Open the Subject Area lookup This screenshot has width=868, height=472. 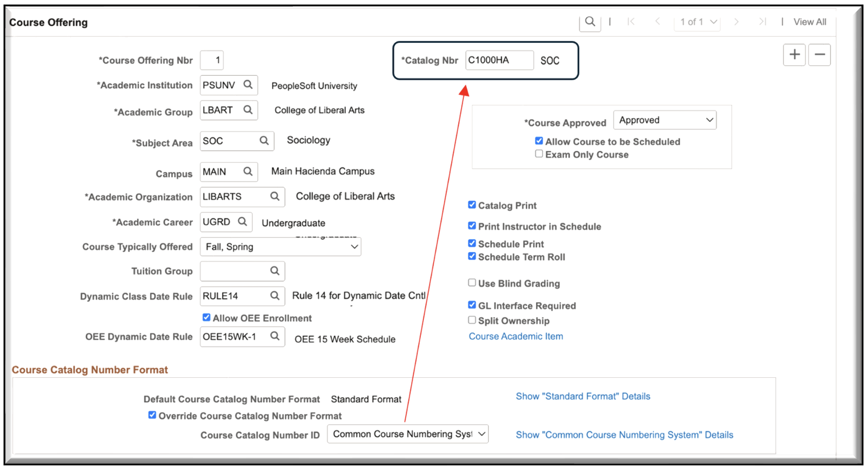[x=264, y=141]
